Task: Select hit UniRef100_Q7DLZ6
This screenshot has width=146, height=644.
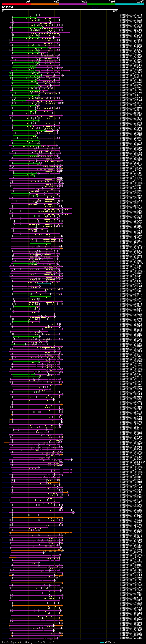Action: (x=131, y=20)
